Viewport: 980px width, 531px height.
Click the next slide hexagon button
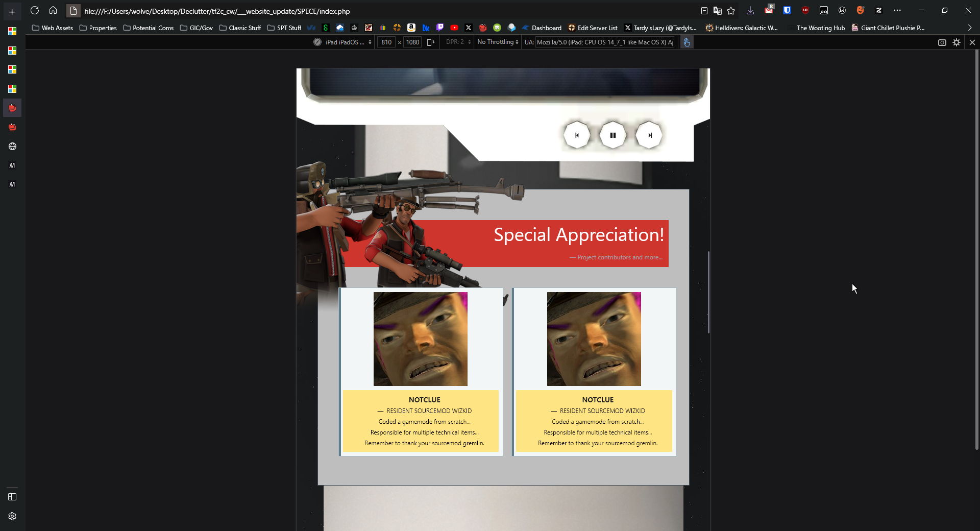tap(649, 135)
